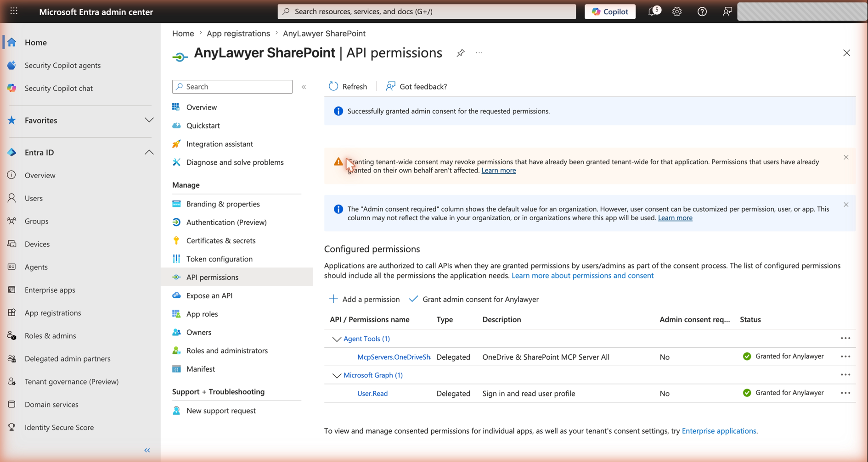
Task: Open ellipsis menu for Microsoft Graph group
Action: click(x=845, y=375)
